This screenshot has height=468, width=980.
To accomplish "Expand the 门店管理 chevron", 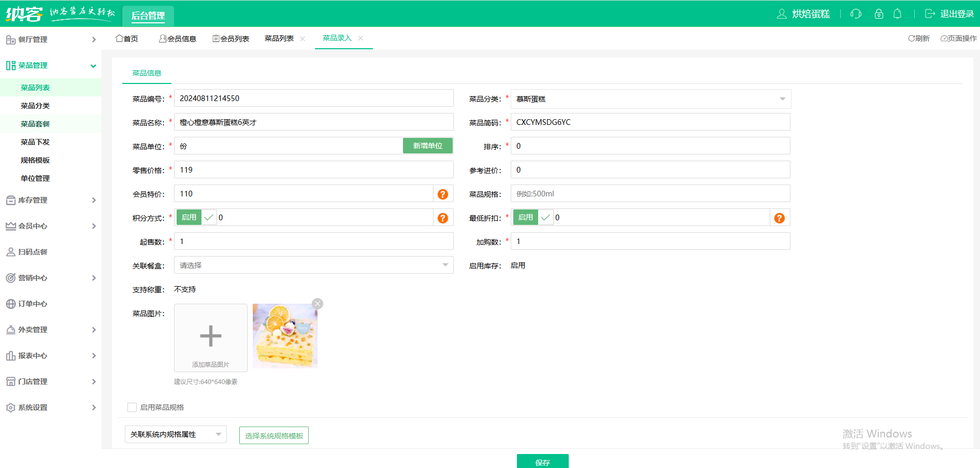I will 94,381.
